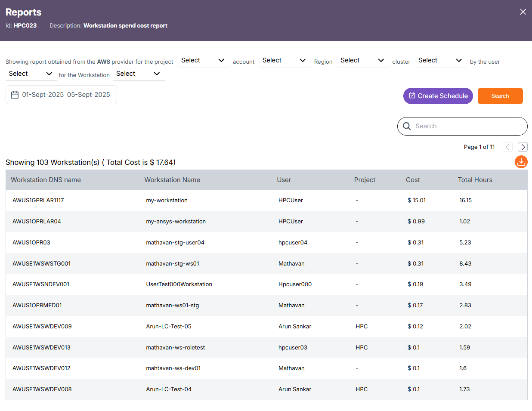This screenshot has width=532, height=411.
Task: Focus the Search text field
Action: [462, 126]
